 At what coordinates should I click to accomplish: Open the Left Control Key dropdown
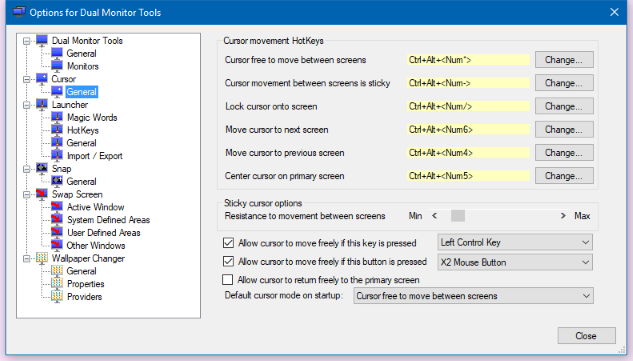point(515,242)
